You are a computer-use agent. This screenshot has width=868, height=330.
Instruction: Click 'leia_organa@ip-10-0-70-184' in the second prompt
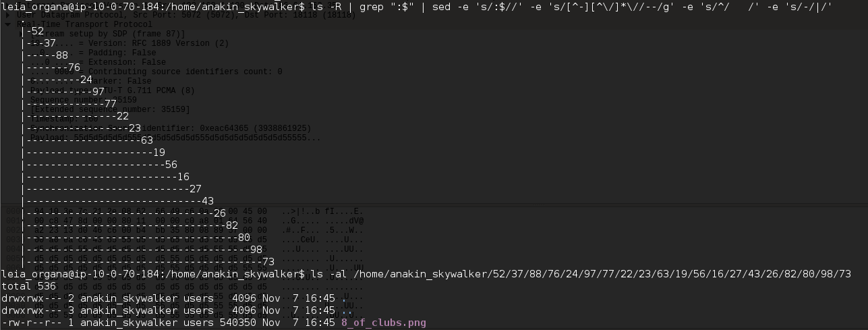click(80, 274)
